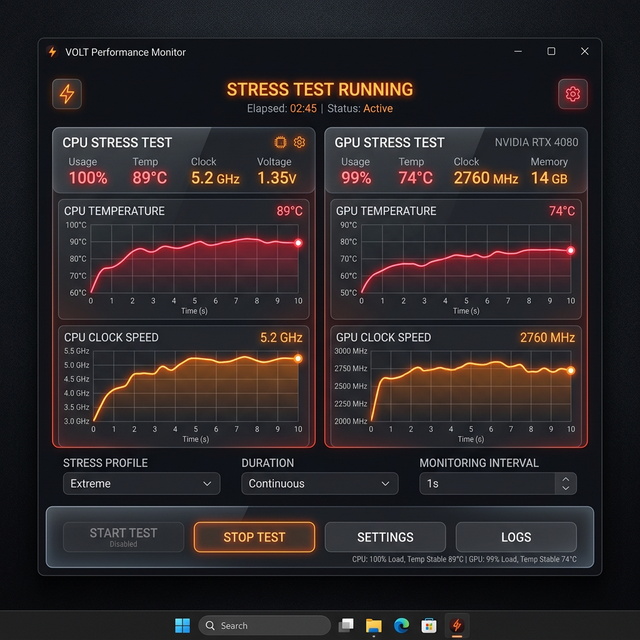Click the GPU Memory 14 GB value

click(x=549, y=178)
